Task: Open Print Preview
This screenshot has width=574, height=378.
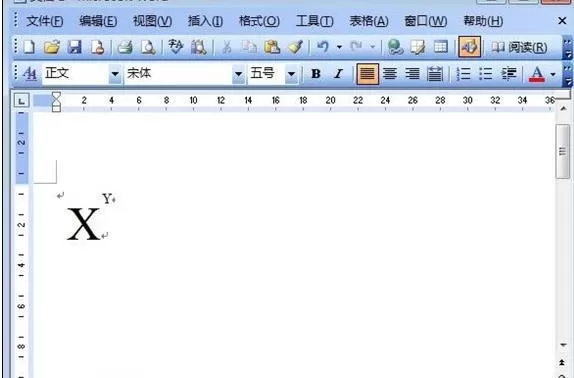Action: click(x=148, y=47)
